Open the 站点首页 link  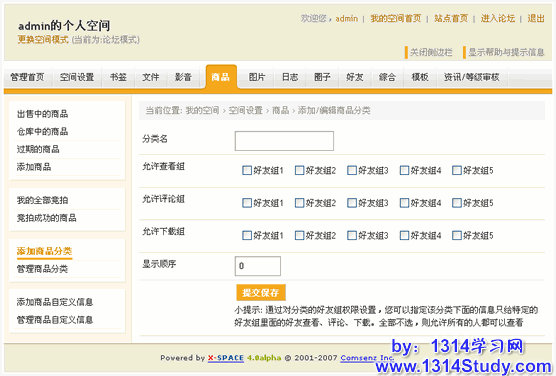[451, 18]
